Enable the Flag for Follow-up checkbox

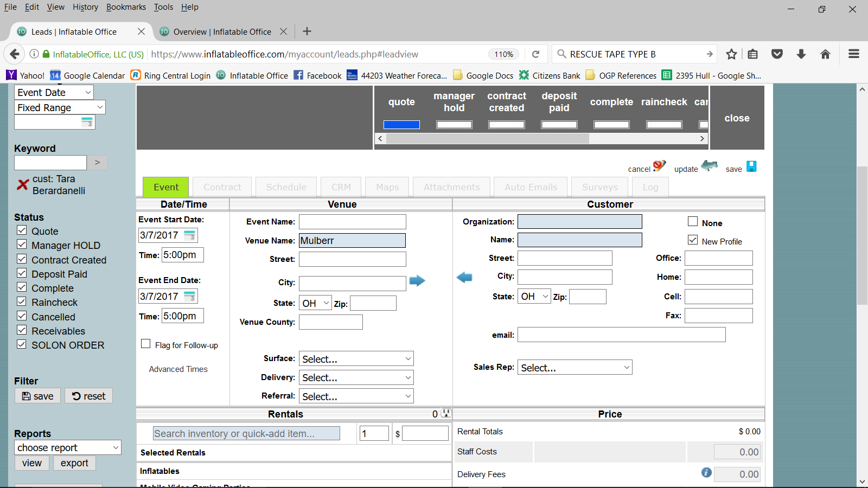pyautogui.click(x=146, y=344)
